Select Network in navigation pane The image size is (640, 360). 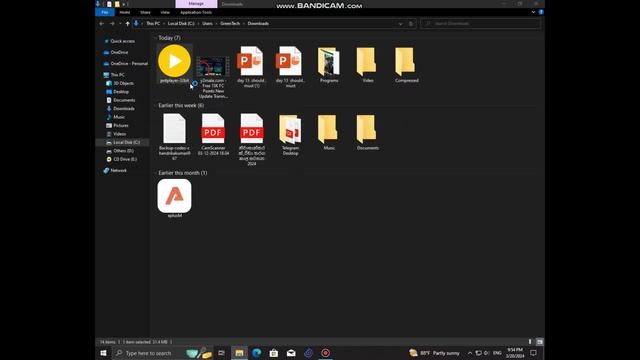point(118,171)
